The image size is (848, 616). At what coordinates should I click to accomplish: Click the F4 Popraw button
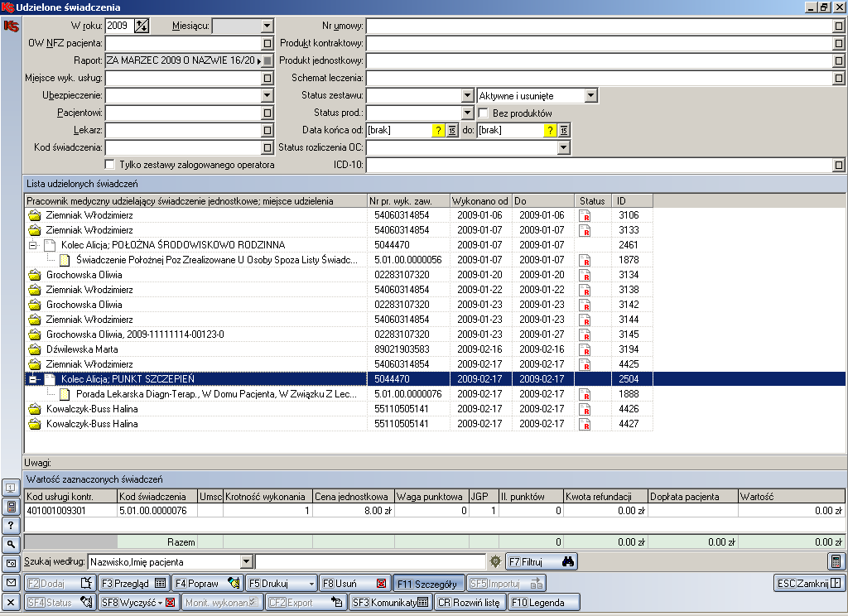[x=208, y=583]
